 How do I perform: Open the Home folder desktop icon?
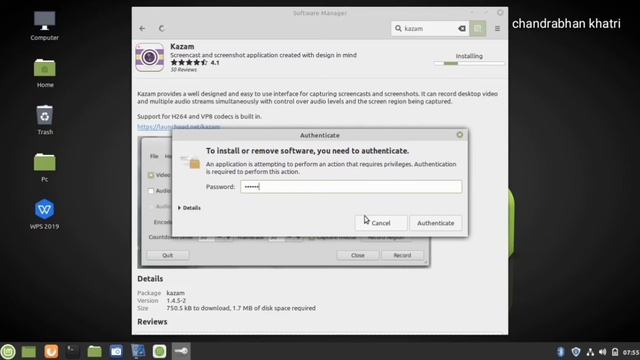(x=44, y=73)
